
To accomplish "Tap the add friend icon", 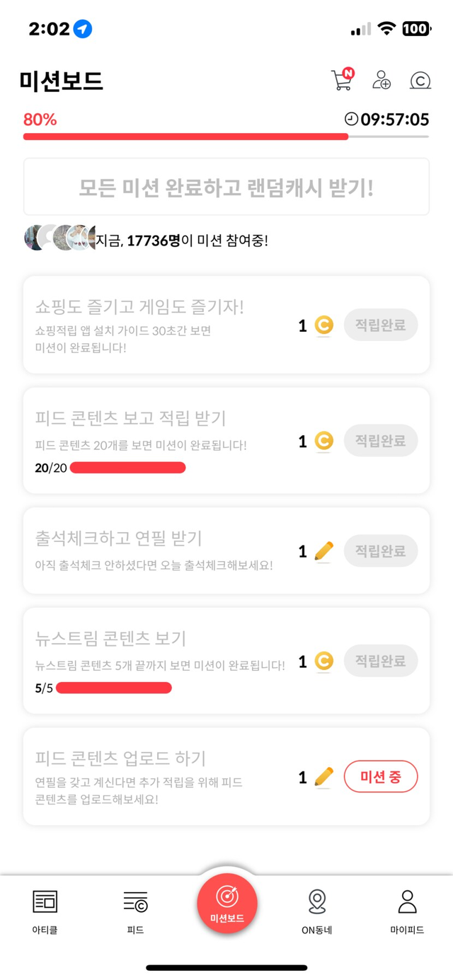I will click(382, 79).
